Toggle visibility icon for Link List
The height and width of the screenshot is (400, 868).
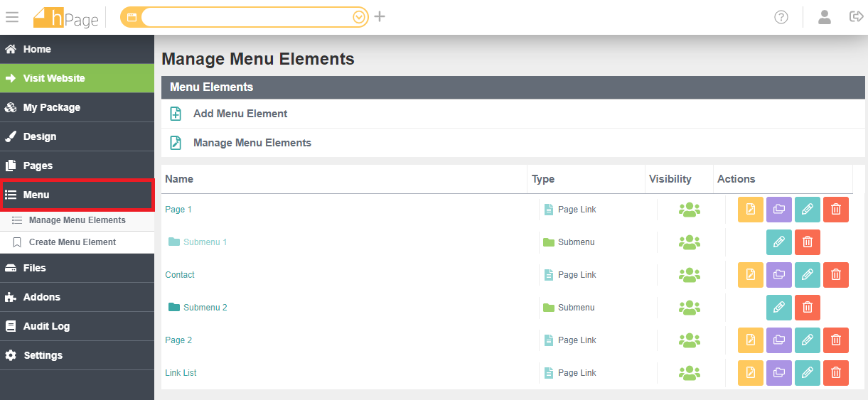[690, 373]
